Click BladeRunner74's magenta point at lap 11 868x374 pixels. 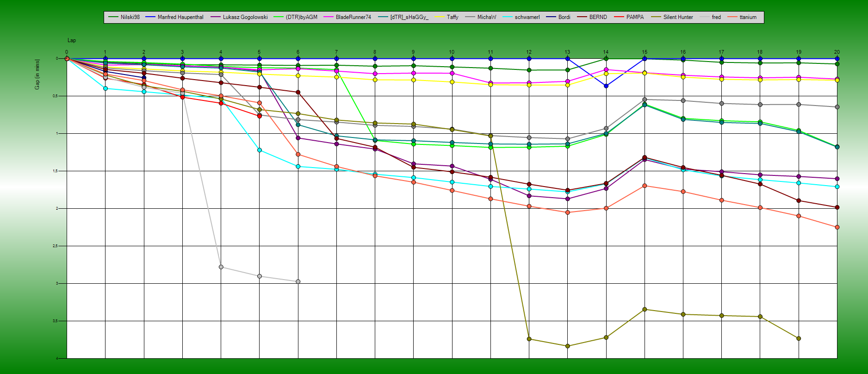point(491,83)
